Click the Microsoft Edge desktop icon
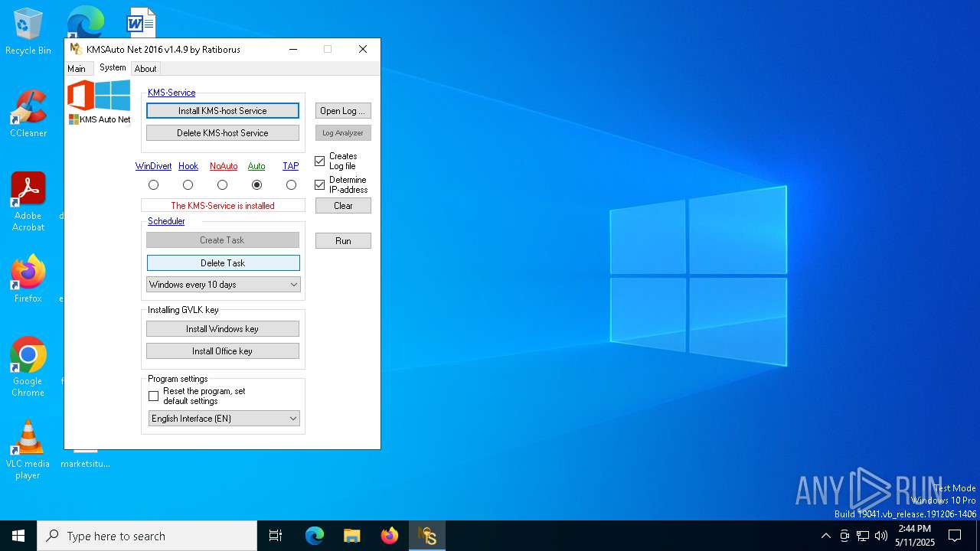The image size is (980, 551). [x=85, y=21]
